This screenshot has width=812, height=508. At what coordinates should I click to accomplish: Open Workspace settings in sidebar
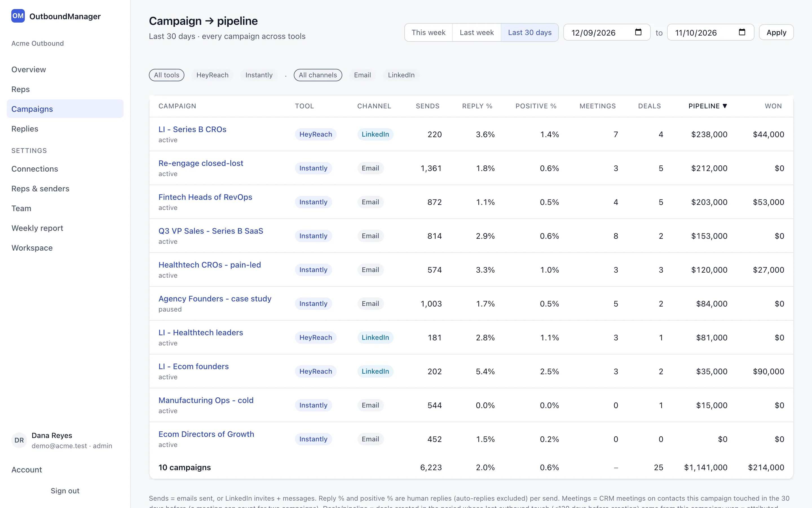65,248
